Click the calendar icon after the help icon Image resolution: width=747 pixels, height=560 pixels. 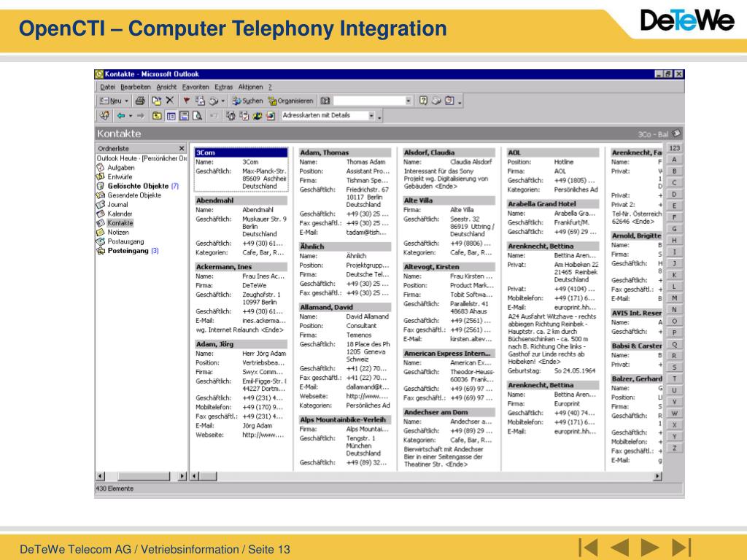449,101
